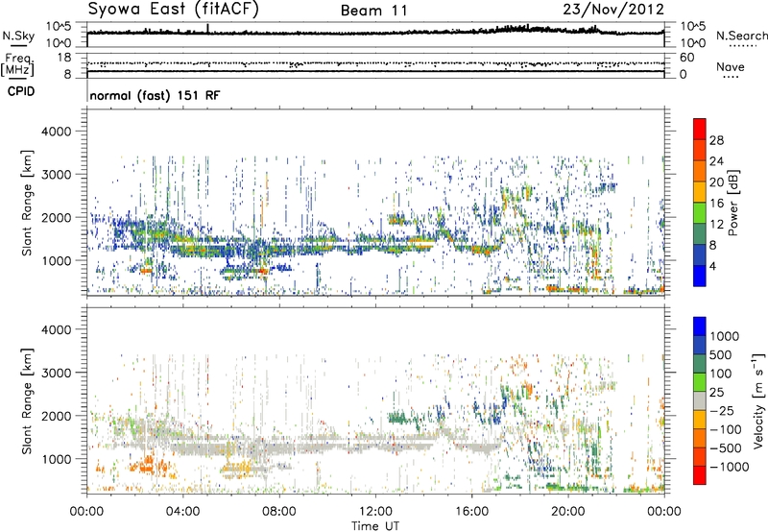Click the "08:00" time axis label
768x532 pixels.
279,512
